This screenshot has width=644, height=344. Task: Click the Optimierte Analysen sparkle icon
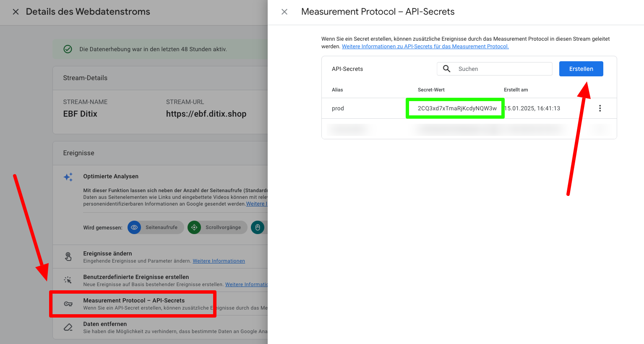[68, 177]
